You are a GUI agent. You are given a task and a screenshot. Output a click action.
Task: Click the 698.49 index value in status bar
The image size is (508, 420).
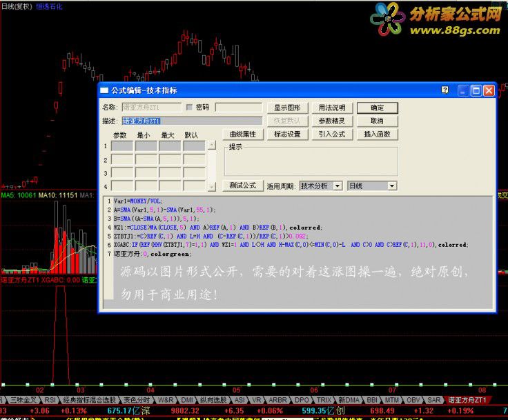(x=382, y=410)
